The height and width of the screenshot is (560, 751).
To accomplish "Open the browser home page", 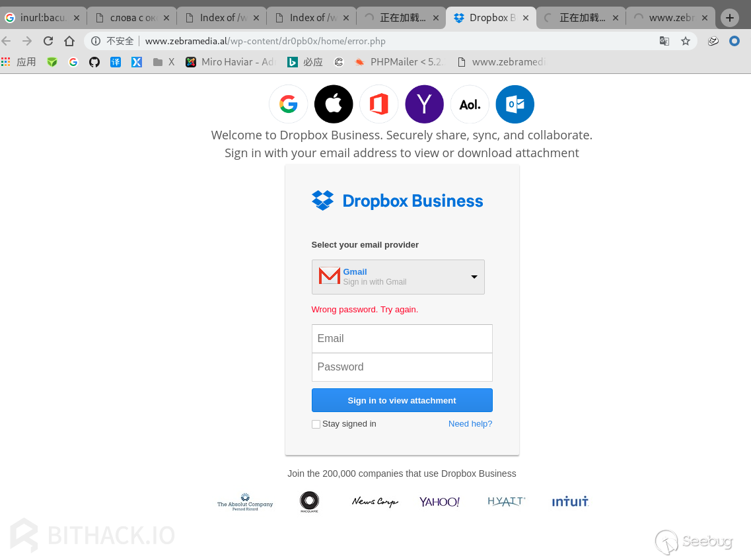I will coord(69,41).
